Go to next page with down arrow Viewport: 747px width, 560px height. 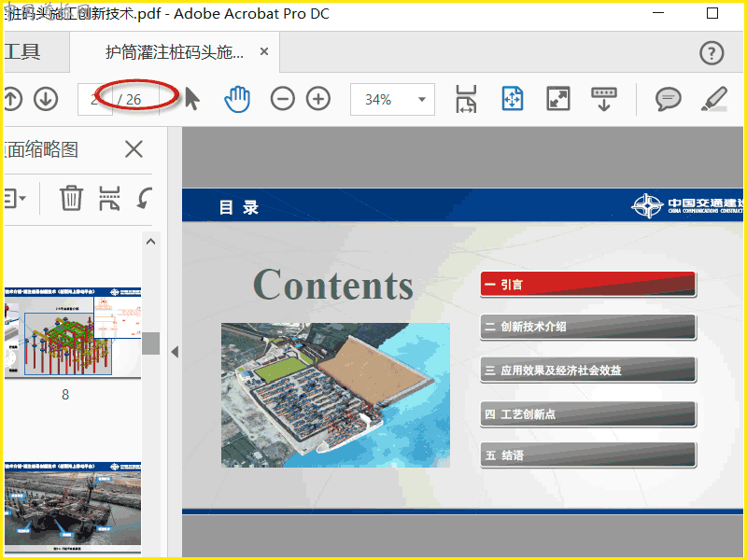46,99
